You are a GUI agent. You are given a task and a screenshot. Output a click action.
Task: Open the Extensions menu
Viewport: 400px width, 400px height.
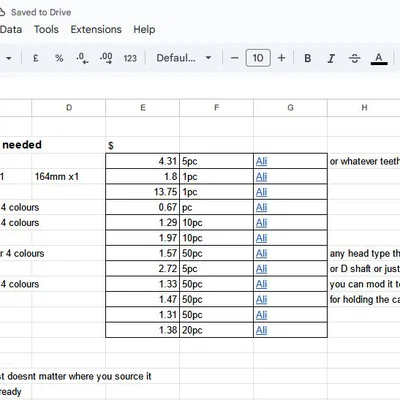coord(96,29)
